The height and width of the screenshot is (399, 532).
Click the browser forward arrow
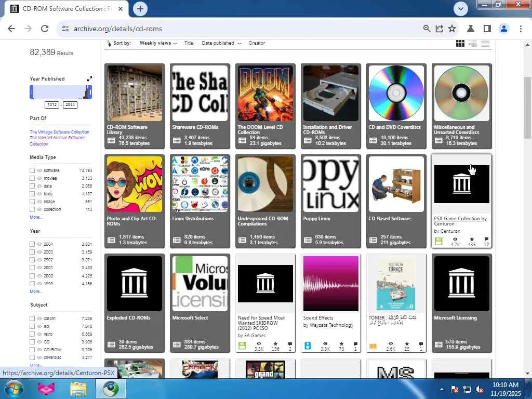coord(28,29)
